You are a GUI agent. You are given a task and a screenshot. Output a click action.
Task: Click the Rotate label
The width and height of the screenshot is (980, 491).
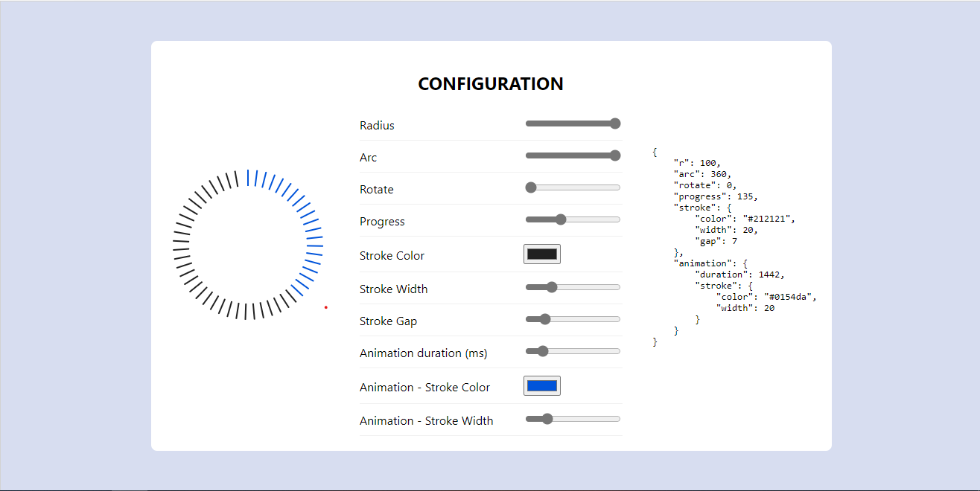[377, 189]
